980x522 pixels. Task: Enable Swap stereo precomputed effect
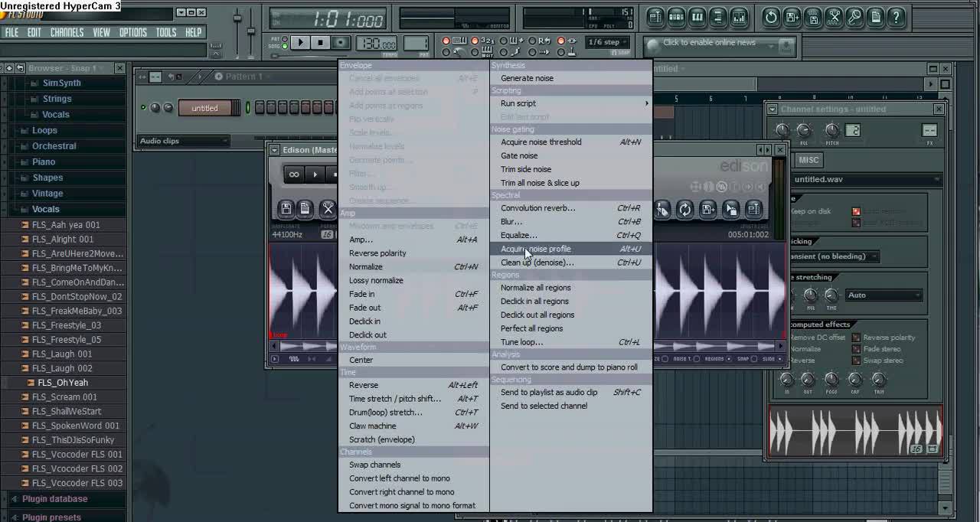coord(878,361)
